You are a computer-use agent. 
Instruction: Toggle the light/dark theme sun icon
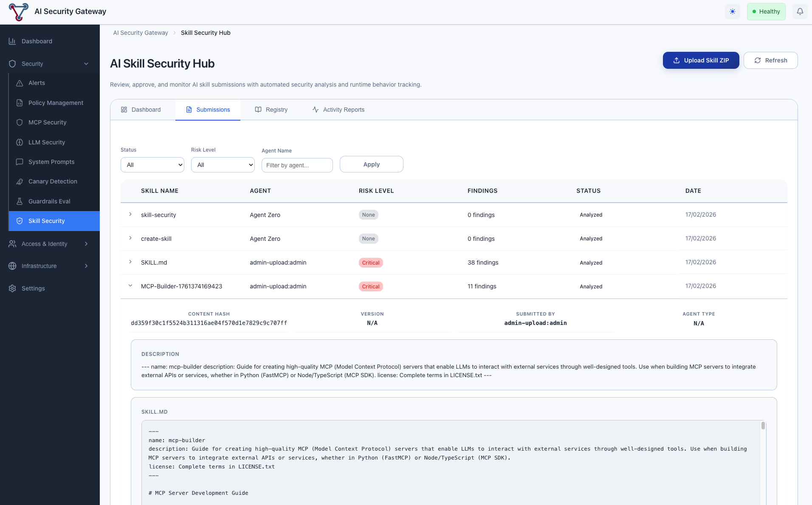pos(732,11)
